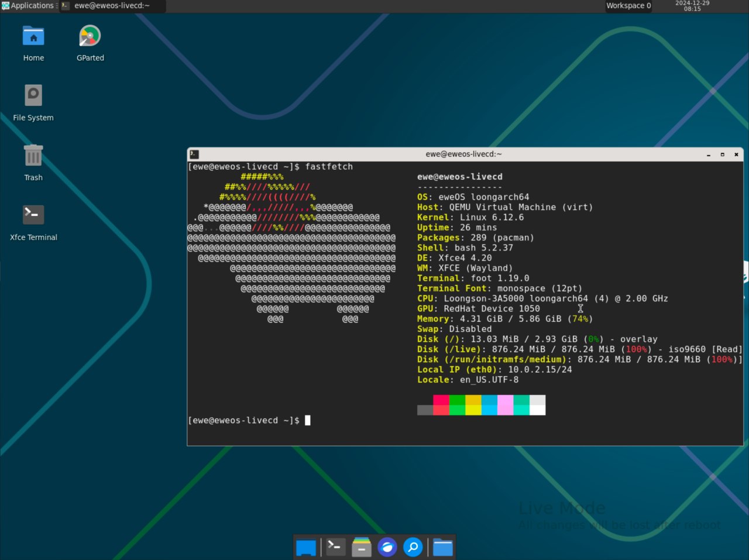Open the web browser in the dock
749x560 pixels.
pyautogui.click(x=387, y=547)
